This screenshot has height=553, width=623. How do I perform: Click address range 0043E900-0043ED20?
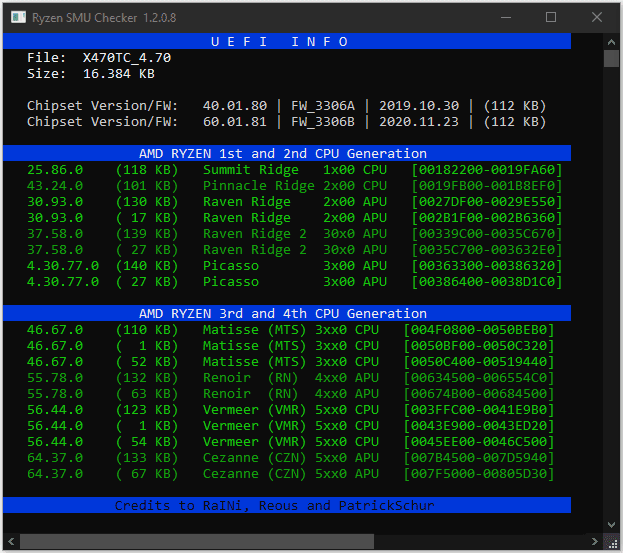pyautogui.click(x=479, y=425)
